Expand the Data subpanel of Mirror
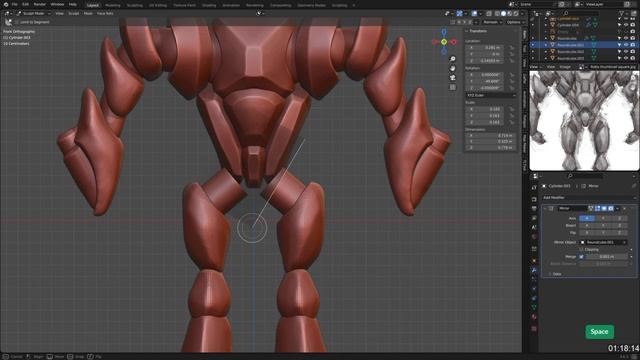Image resolution: width=640 pixels, height=360 pixels. tap(550, 274)
